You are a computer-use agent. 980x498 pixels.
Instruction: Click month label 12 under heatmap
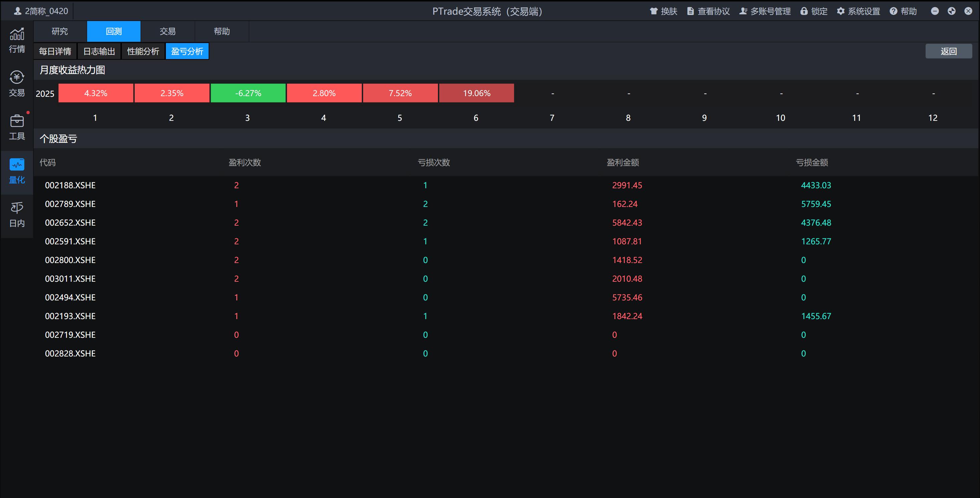coord(933,118)
